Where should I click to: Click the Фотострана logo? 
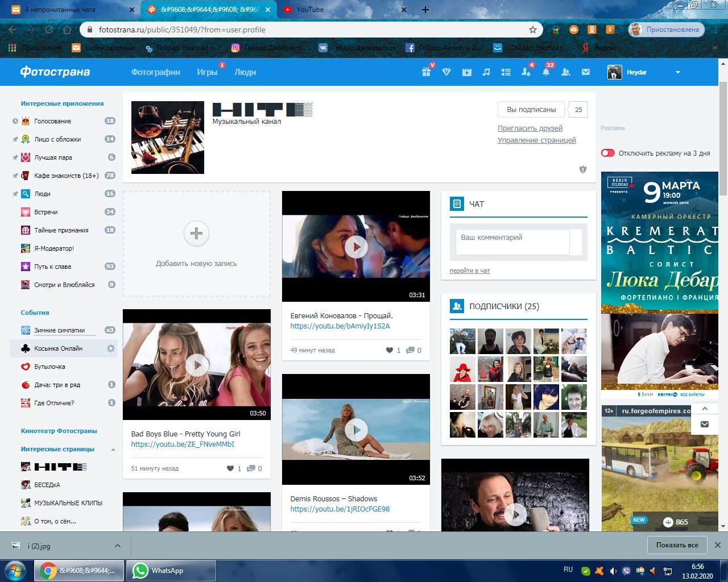[55, 72]
